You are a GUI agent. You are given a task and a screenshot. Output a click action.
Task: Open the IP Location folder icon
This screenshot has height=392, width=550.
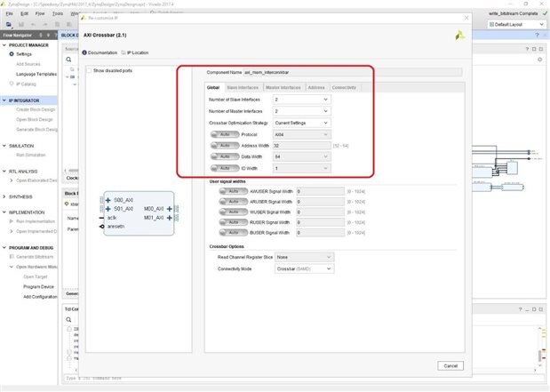point(124,52)
